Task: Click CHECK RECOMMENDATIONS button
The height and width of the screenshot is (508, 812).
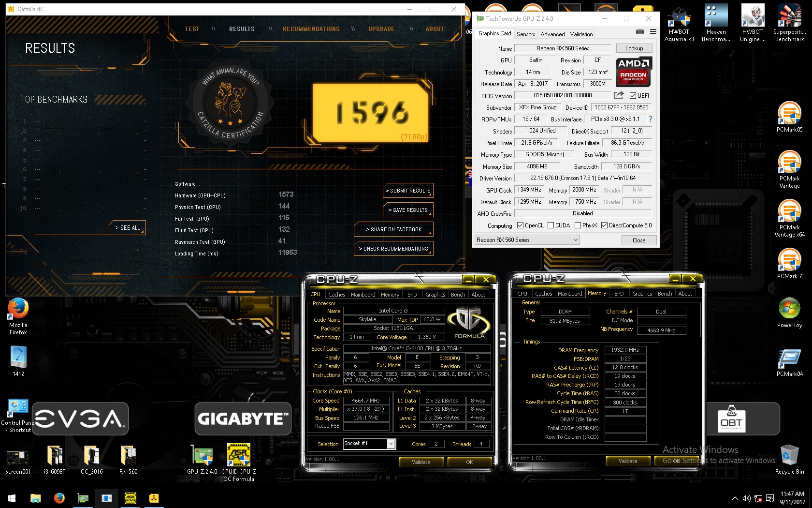Action: [x=393, y=249]
